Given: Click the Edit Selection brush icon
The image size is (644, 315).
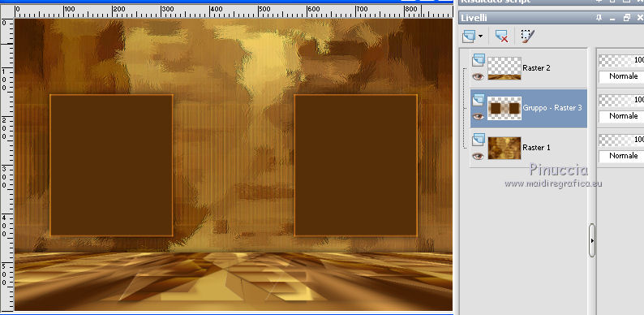Looking at the screenshot, I should pyautogui.click(x=527, y=37).
